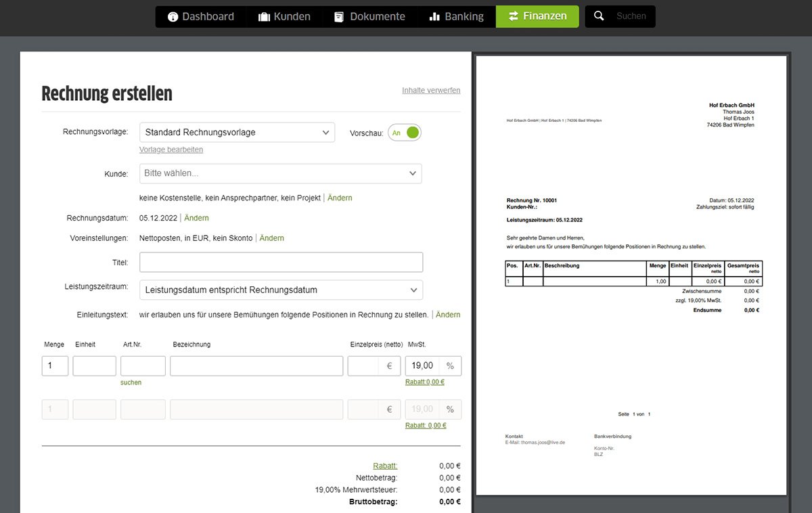Open the Leistungszeitraum dropdown
The height and width of the screenshot is (513, 812).
[281, 290]
